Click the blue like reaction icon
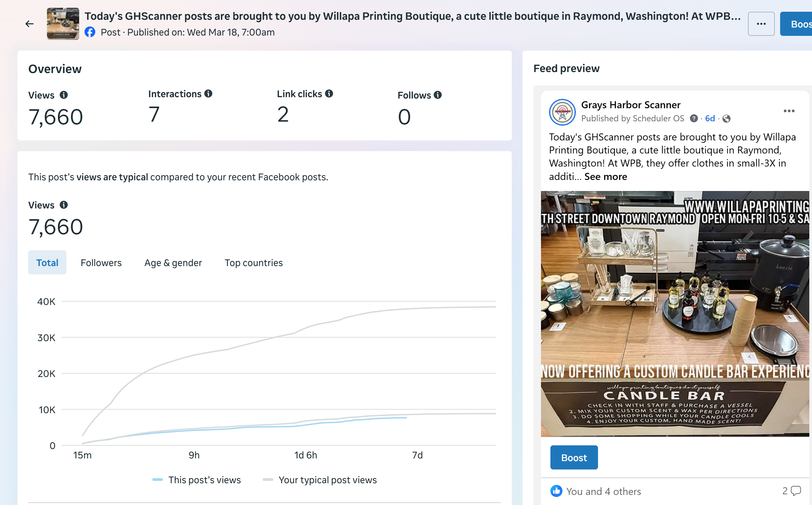 (556, 491)
